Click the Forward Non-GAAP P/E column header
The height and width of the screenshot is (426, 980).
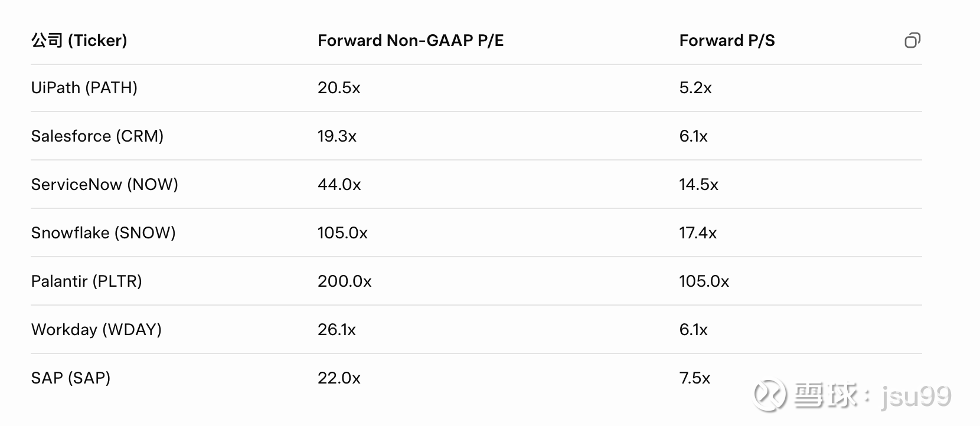point(410,40)
